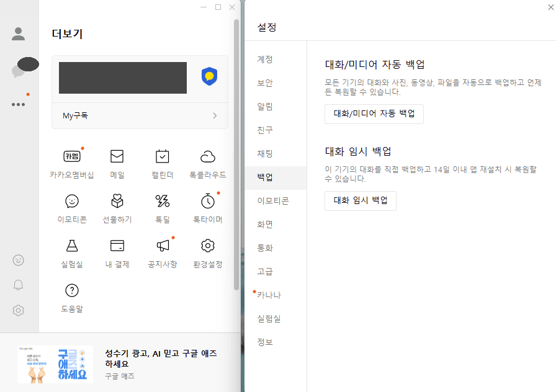Minimize the 더보기 window

pyautogui.click(x=204, y=7)
